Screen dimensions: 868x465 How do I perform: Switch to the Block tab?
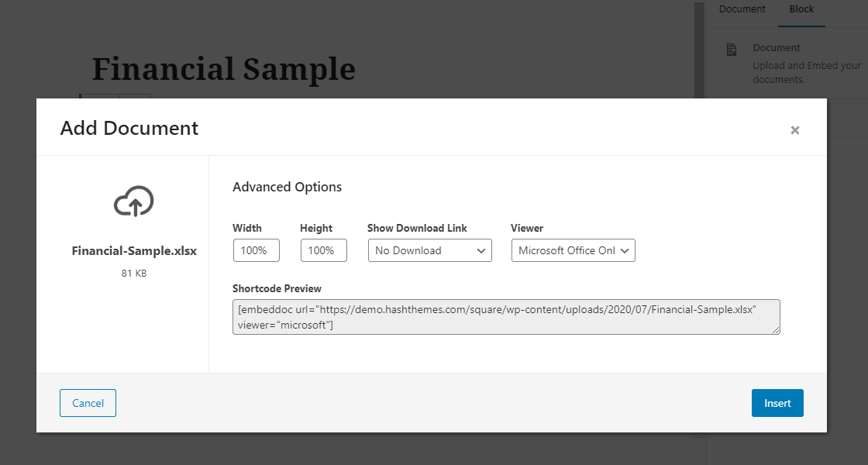[x=801, y=9]
